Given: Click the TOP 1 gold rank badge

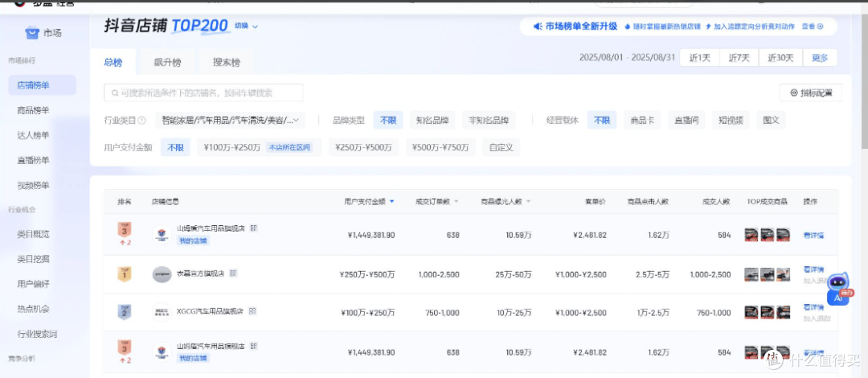Looking at the screenshot, I should (125, 274).
